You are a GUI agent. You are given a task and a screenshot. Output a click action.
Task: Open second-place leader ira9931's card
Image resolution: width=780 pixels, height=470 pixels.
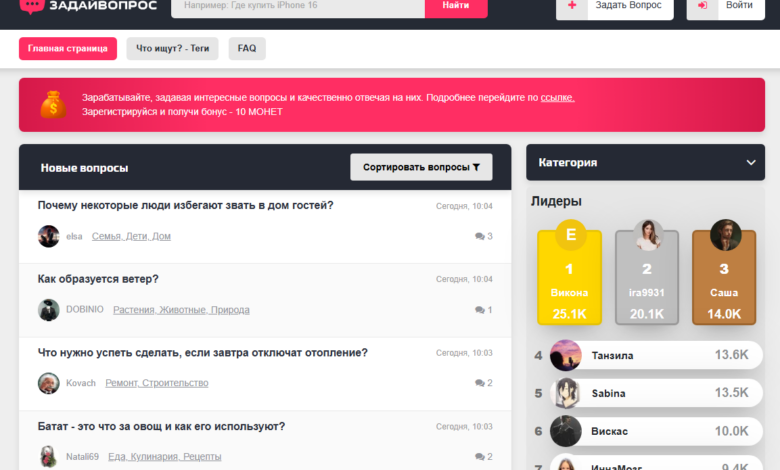(x=647, y=277)
